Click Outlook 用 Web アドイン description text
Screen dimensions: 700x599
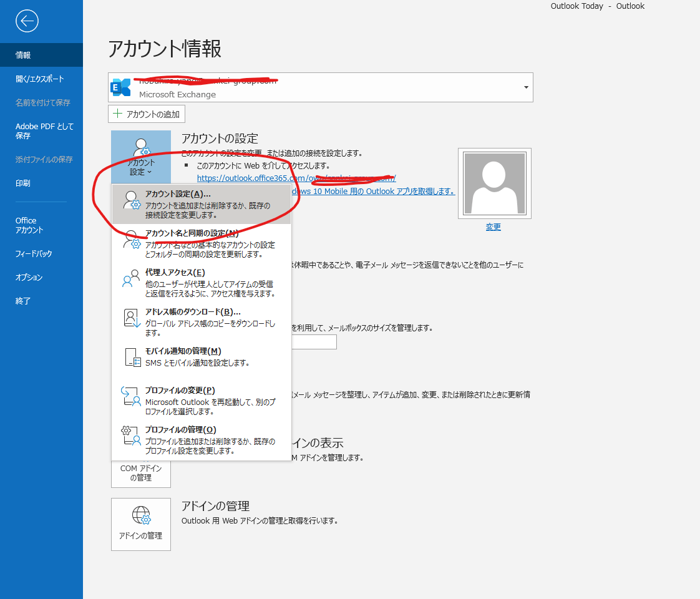pos(260,521)
